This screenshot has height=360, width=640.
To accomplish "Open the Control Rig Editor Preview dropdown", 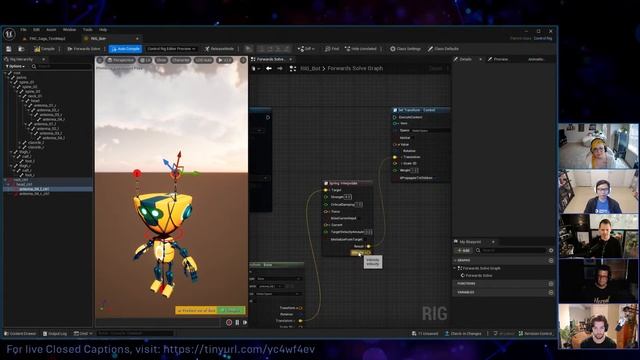I will pos(171,49).
